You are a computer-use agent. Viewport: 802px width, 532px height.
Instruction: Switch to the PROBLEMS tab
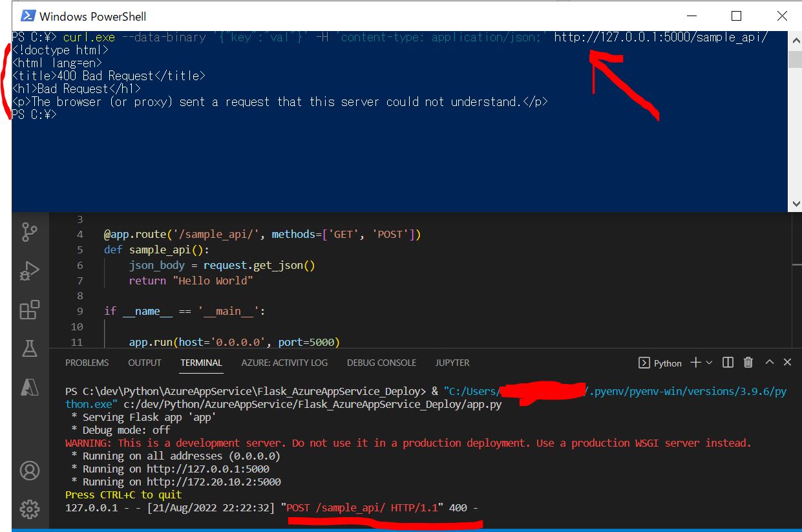click(x=87, y=363)
